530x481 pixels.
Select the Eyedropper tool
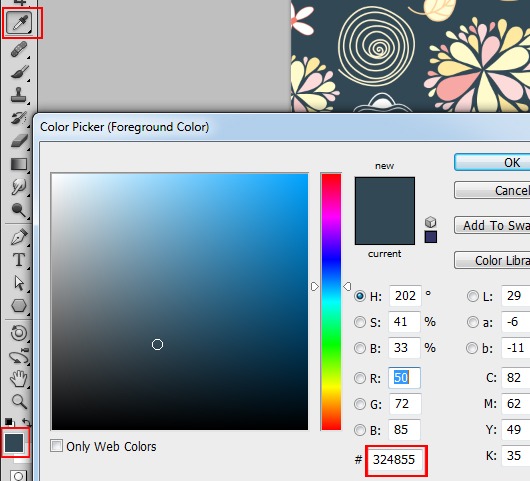19,23
